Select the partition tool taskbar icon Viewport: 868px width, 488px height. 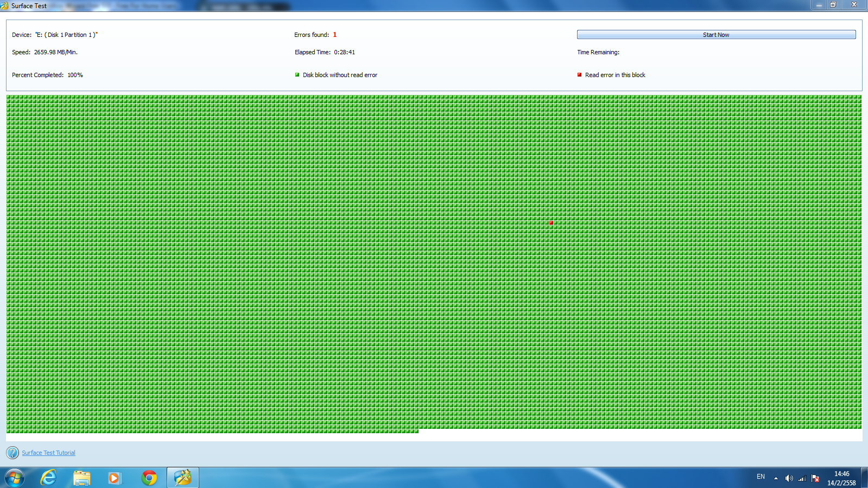(183, 478)
